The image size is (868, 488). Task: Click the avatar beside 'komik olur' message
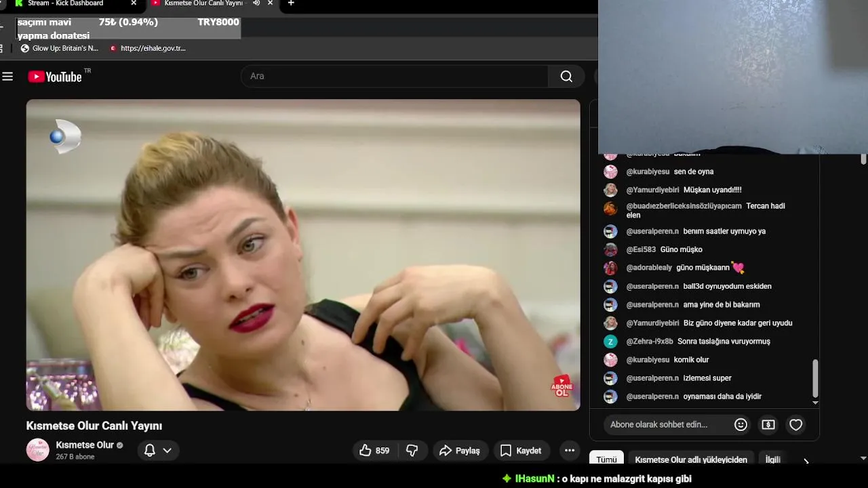click(610, 360)
